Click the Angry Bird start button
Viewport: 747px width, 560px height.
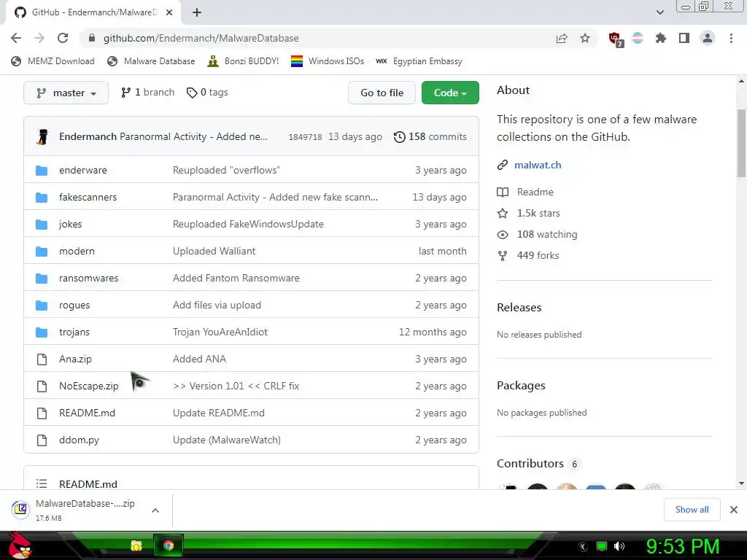(x=20, y=545)
